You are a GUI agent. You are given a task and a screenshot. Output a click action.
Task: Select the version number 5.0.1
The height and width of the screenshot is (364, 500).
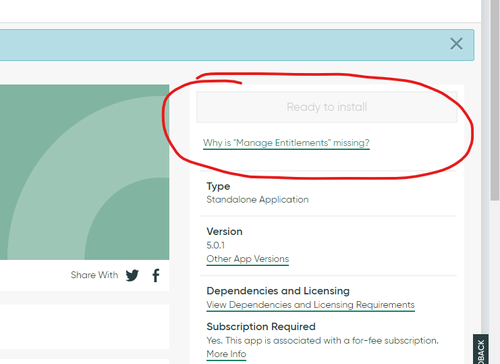pos(216,245)
